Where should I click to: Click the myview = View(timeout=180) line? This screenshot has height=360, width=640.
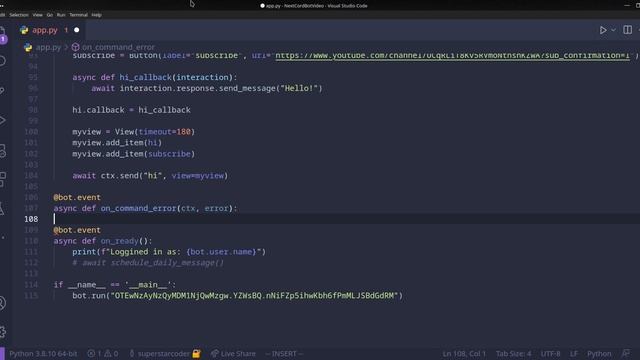133,132
